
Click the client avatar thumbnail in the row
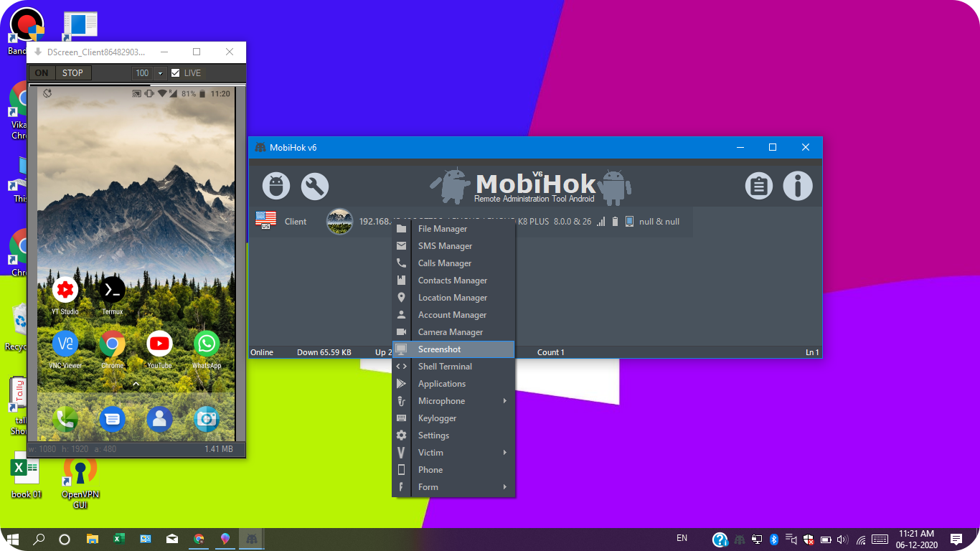tap(339, 222)
